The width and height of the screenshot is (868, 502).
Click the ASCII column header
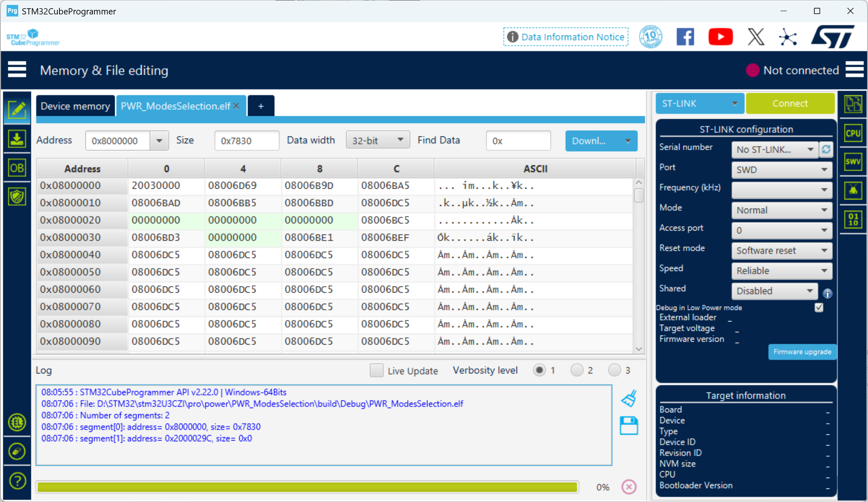535,169
